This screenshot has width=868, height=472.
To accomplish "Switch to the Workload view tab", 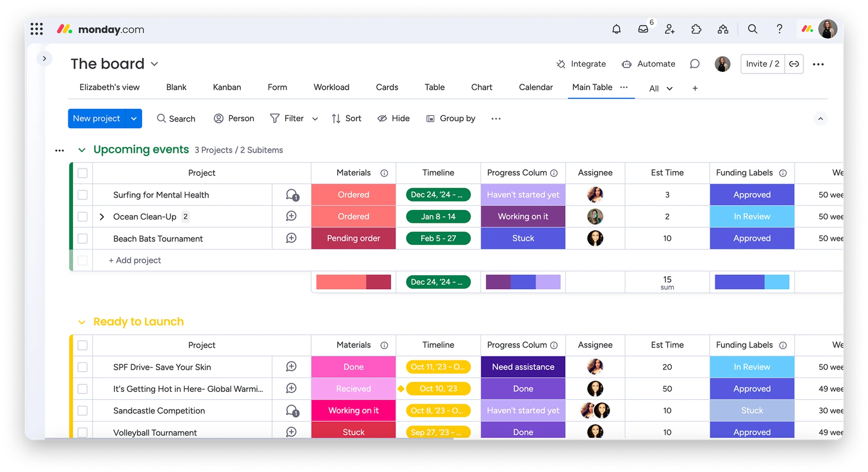I will point(331,87).
